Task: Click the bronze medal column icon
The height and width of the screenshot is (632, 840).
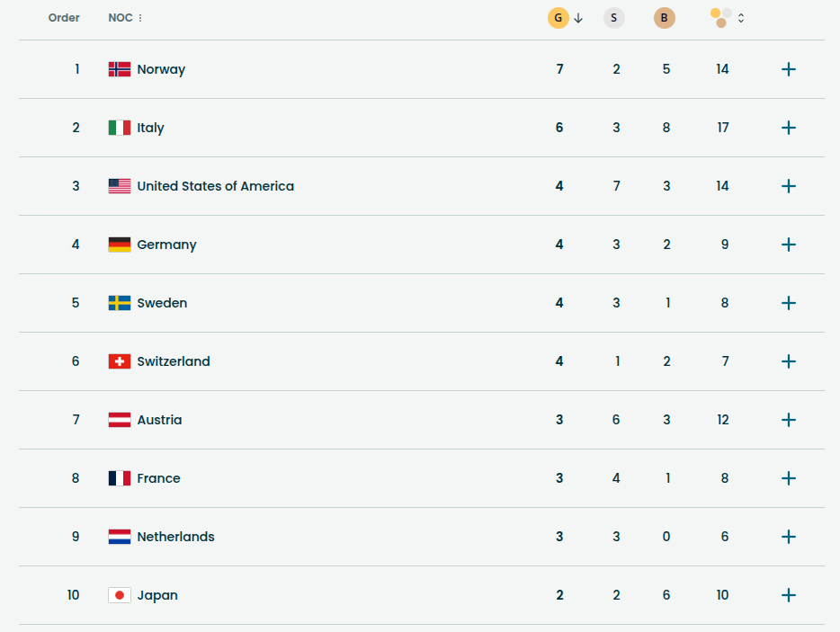Action: click(x=665, y=18)
